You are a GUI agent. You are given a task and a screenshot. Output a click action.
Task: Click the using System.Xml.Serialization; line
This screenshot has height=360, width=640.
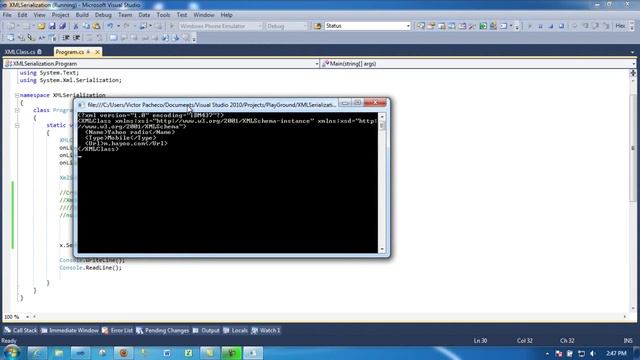71,80
